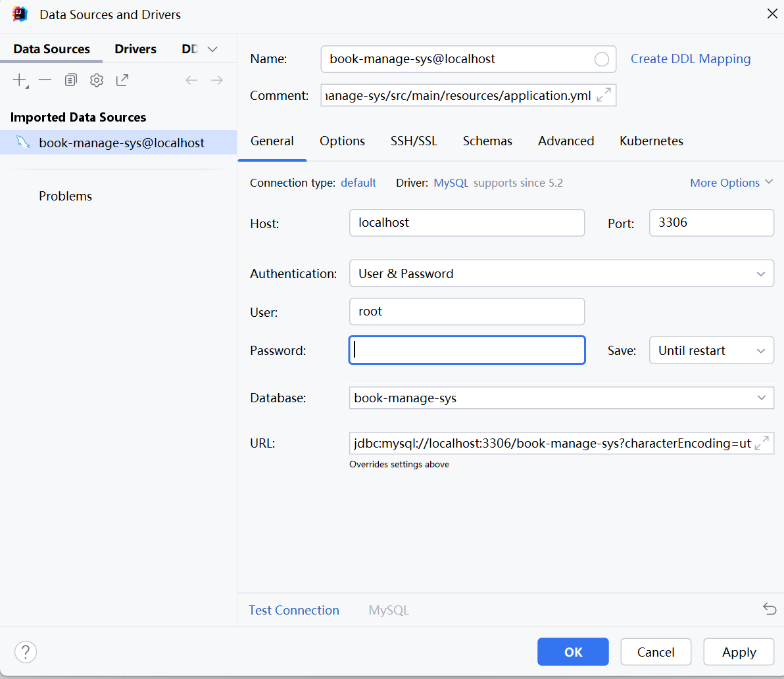This screenshot has height=679, width=784.
Task: Click the color circle in Name field
Action: coord(601,59)
